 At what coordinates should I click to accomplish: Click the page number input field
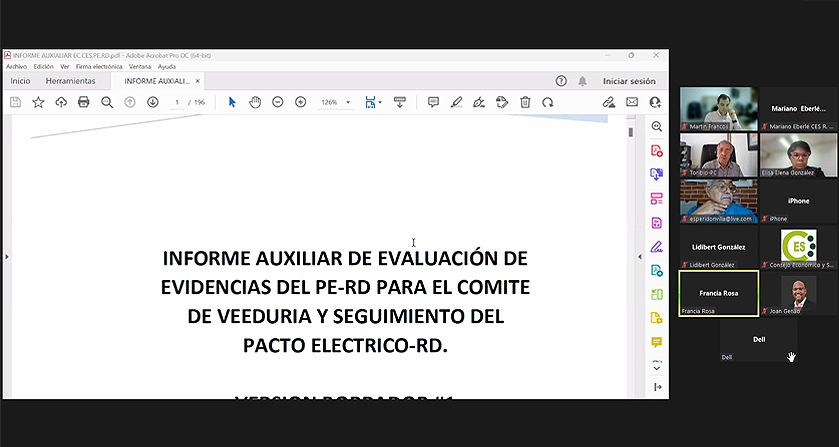tap(177, 102)
